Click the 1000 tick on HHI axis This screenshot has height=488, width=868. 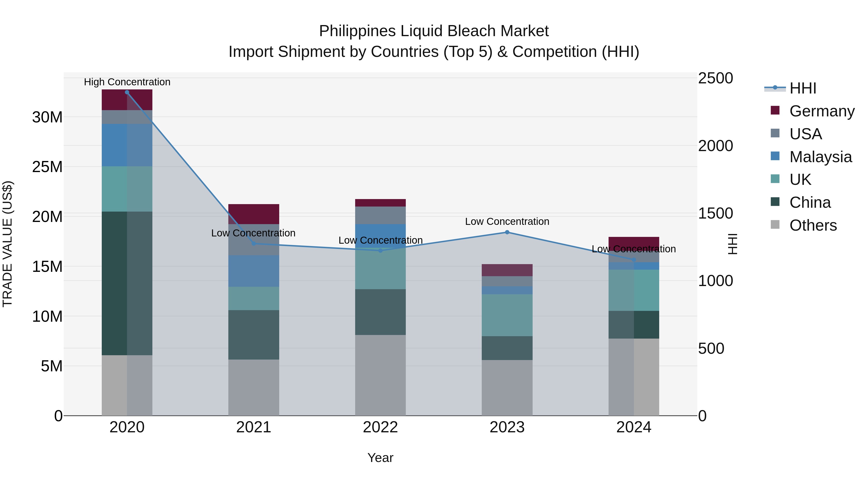click(x=715, y=281)
